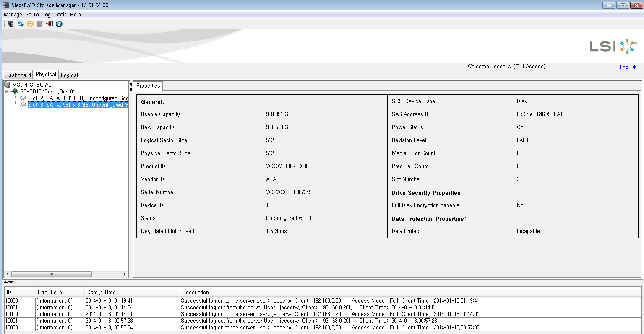Click the SAS address 0xD75C3646D5BFA16F
This screenshot has width=644, height=334.
(x=542, y=114)
